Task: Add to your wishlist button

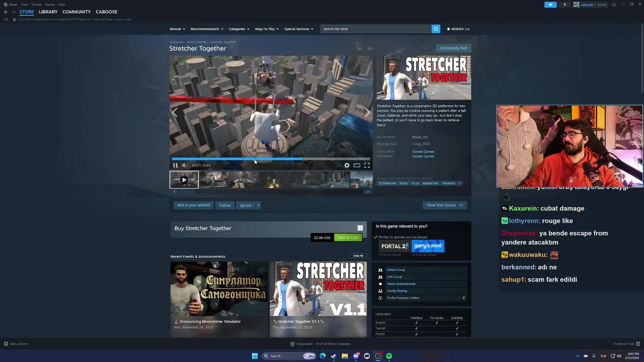Action: click(x=194, y=205)
